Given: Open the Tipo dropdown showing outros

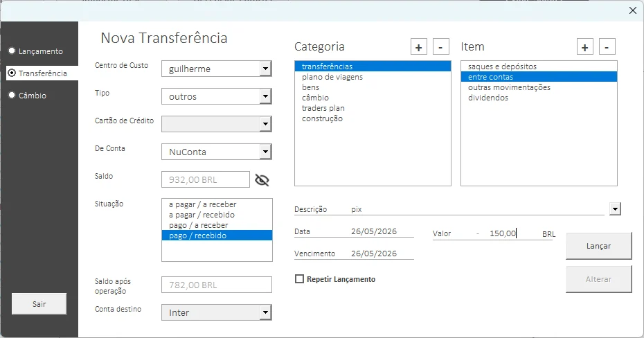Looking at the screenshot, I should tap(266, 96).
